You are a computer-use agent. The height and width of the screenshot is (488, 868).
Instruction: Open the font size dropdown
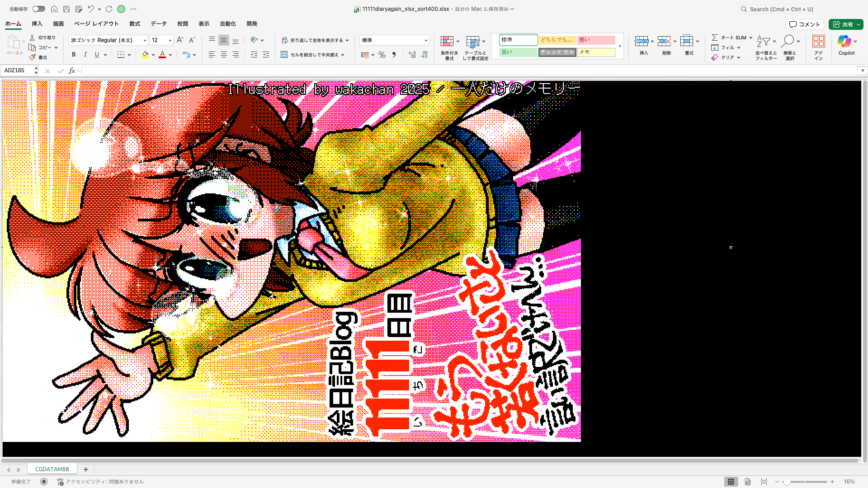point(170,40)
